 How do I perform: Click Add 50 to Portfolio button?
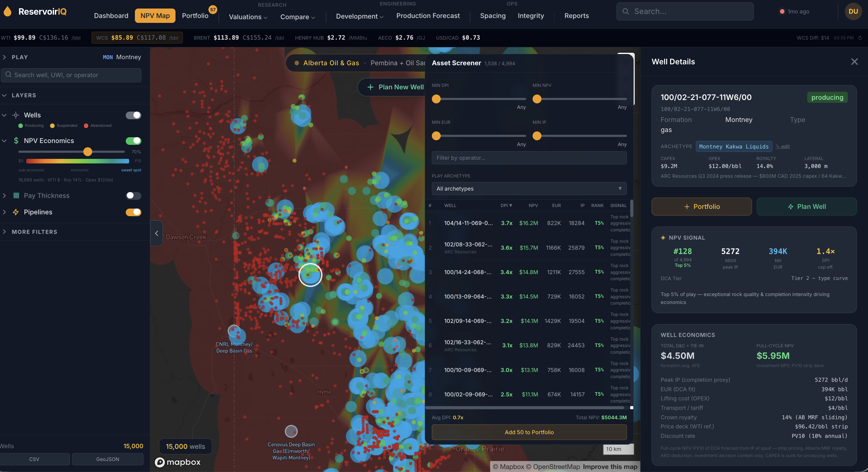(529, 432)
